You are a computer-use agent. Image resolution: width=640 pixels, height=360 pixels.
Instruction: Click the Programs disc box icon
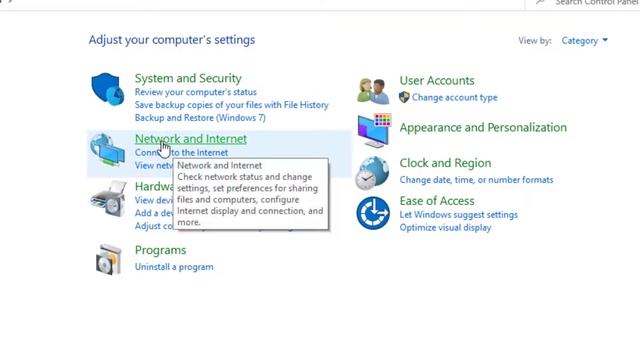pos(109,259)
